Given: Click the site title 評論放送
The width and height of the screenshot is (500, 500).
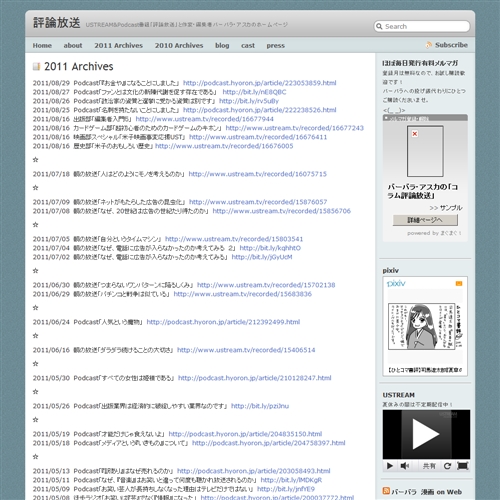Looking at the screenshot, I should point(56,23).
